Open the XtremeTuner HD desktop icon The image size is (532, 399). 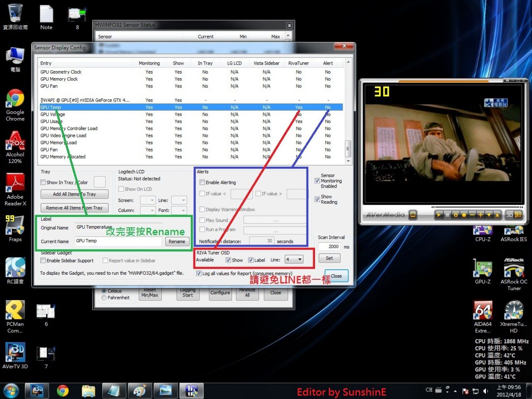click(513, 317)
